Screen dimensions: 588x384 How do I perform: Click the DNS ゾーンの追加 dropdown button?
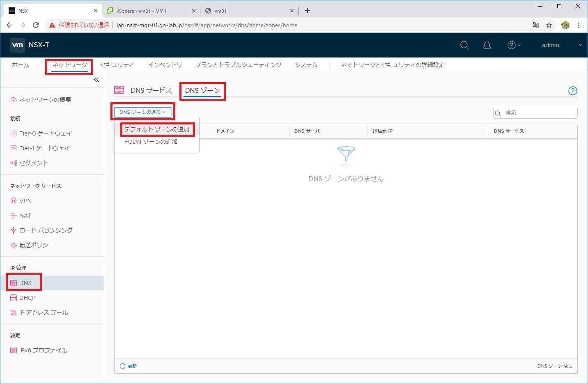(142, 112)
